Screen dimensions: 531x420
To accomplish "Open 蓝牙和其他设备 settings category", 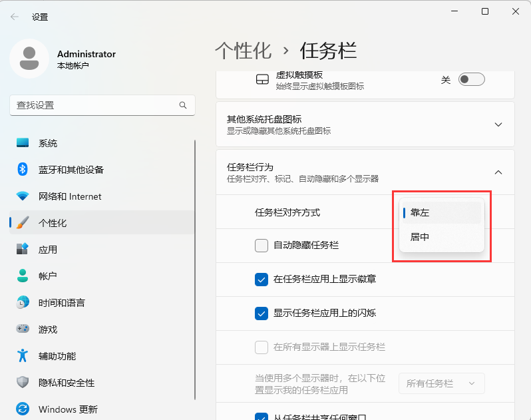I will pos(102,169).
